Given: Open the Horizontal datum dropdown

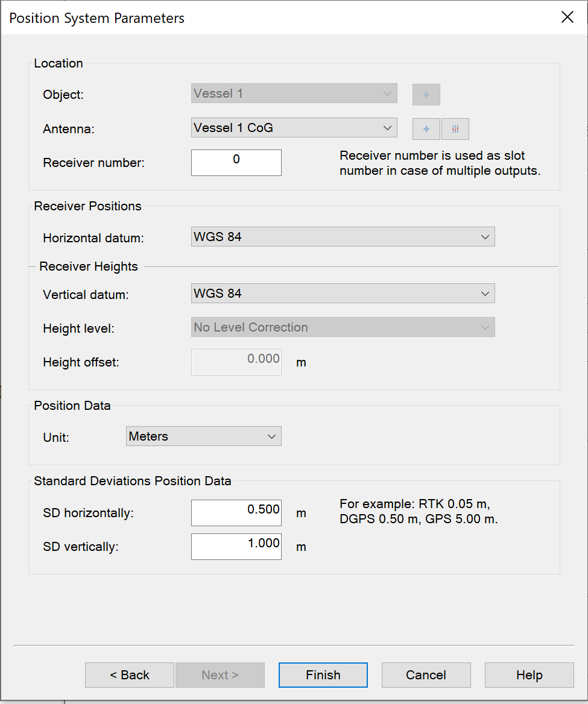Looking at the screenshot, I should point(343,237).
